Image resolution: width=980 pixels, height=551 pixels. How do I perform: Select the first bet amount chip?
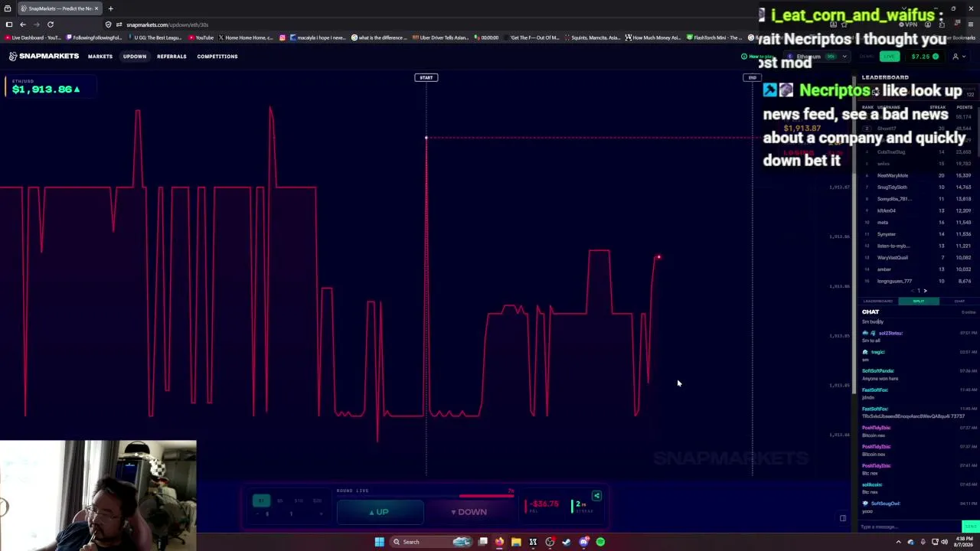(261, 500)
